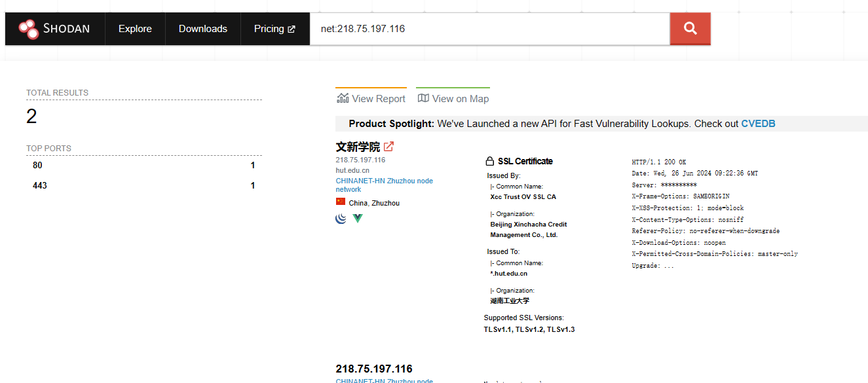868x383 pixels.
Task: Go to the Downloads menu item
Action: click(203, 29)
